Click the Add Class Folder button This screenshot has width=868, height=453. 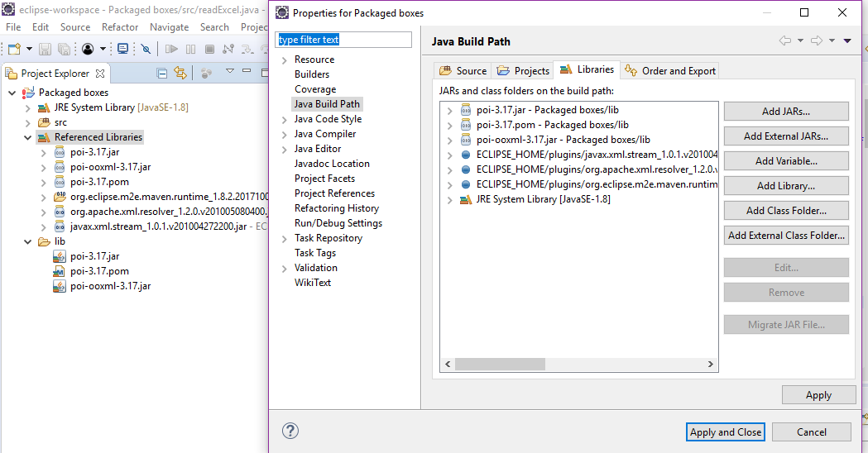pyautogui.click(x=786, y=210)
